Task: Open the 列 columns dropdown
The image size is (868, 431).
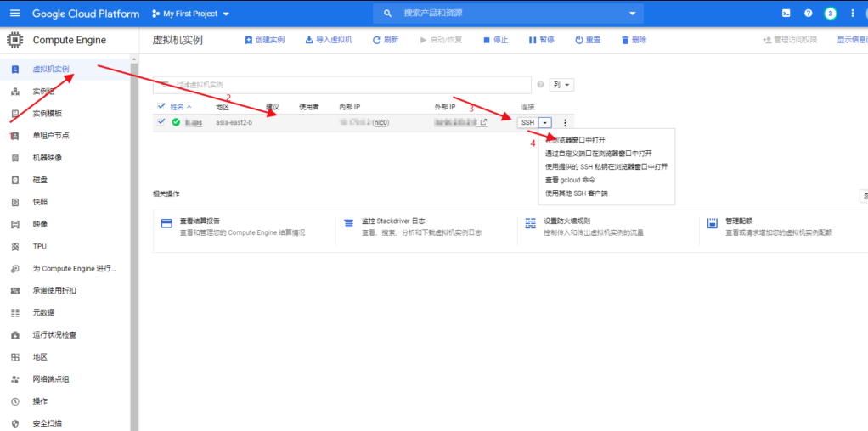Action: [561, 85]
